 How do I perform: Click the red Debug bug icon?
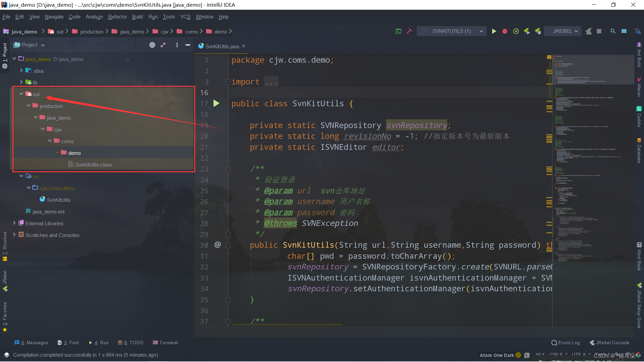504,31
